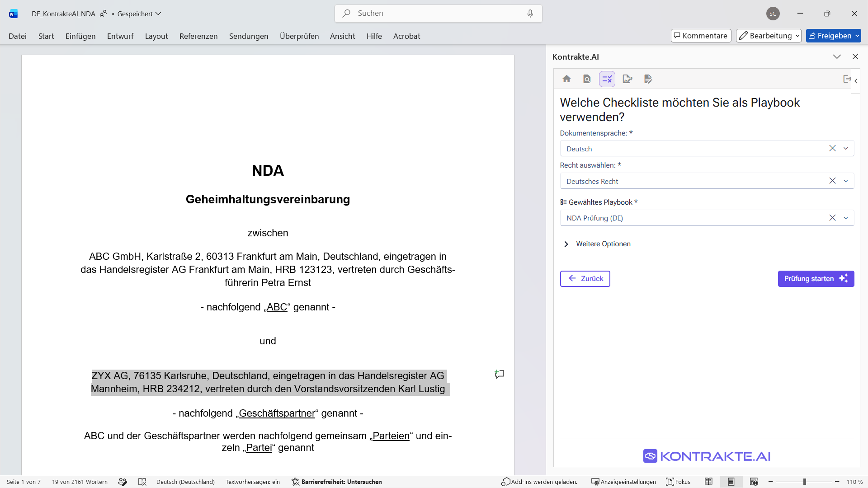This screenshot has width=868, height=488.
Task: Click the logout icon in Kontrakte.AI panel
Action: pos(847,79)
